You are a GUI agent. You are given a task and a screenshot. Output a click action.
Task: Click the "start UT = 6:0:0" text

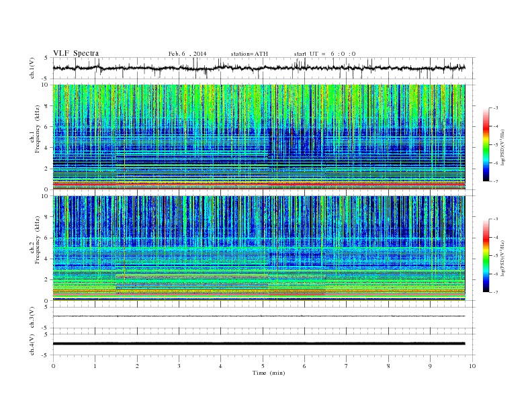[324, 54]
